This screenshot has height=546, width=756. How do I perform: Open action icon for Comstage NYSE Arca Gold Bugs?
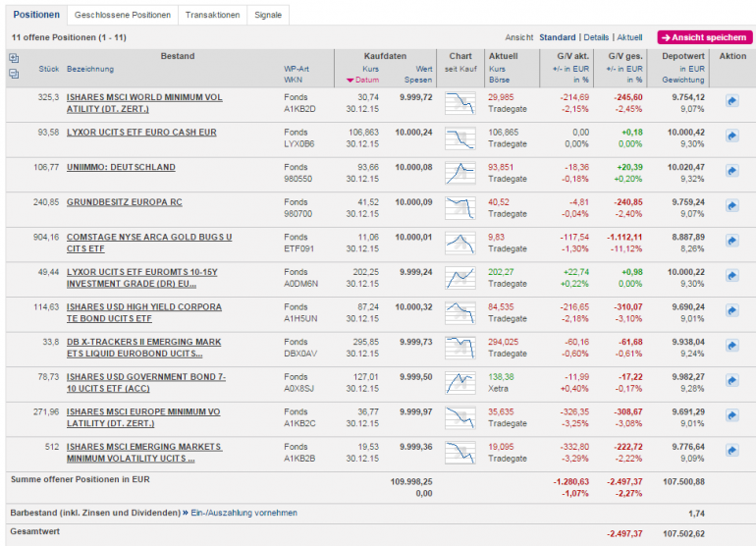tap(731, 242)
